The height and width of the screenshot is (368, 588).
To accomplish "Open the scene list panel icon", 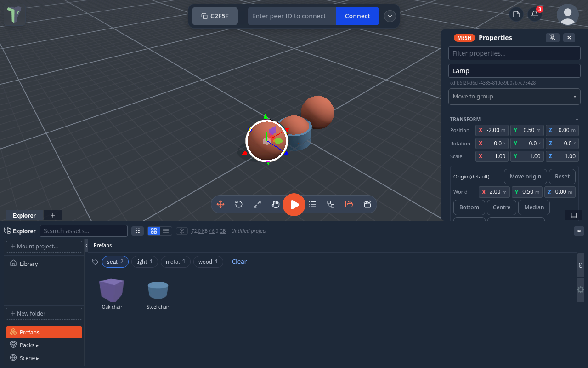I will coord(312,204).
